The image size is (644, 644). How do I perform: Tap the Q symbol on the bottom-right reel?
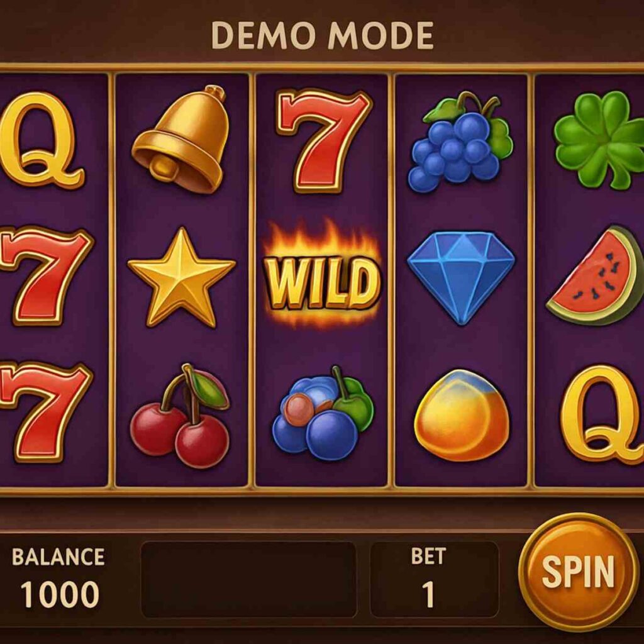pyautogui.click(x=602, y=414)
